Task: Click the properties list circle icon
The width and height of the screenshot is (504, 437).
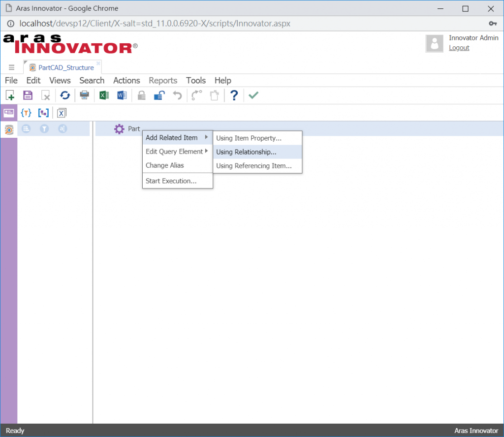Action: pos(26,129)
